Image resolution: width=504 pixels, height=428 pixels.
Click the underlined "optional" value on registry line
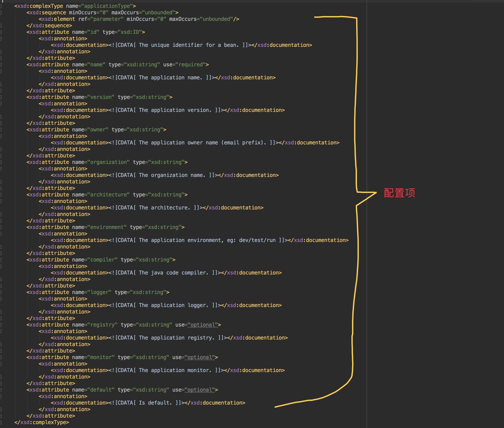[x=203, y=325]
